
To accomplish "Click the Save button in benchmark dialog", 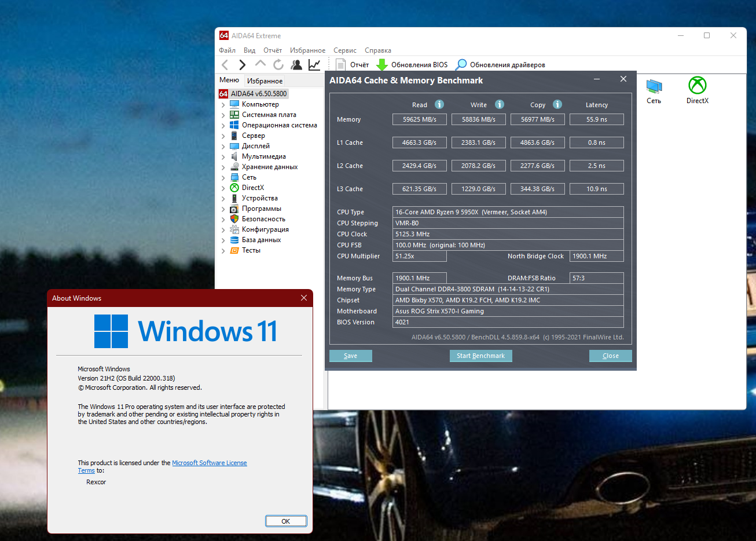I will [351, 356].
